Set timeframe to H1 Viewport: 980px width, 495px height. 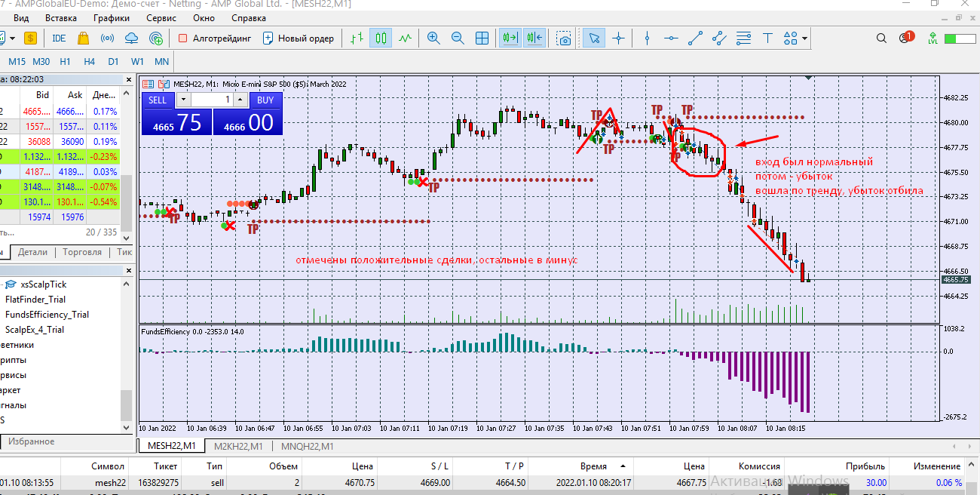66,61
